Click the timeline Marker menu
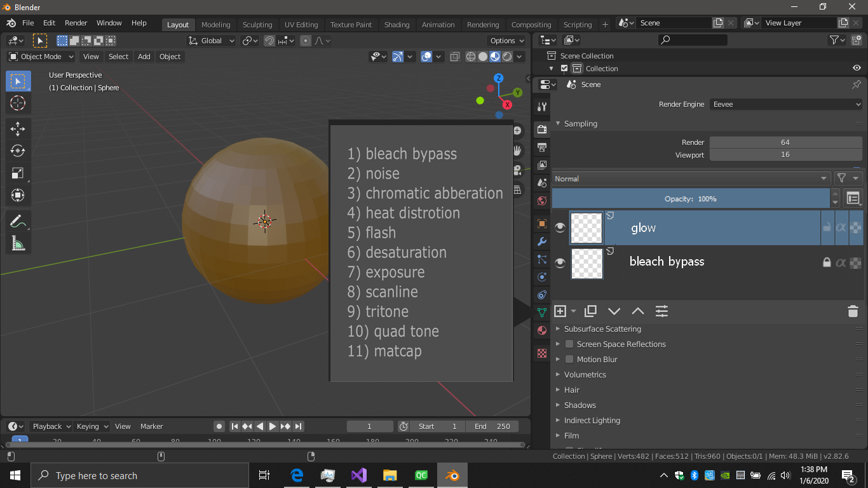This screenshot has height=488, width=868. [x=152, y=426]
